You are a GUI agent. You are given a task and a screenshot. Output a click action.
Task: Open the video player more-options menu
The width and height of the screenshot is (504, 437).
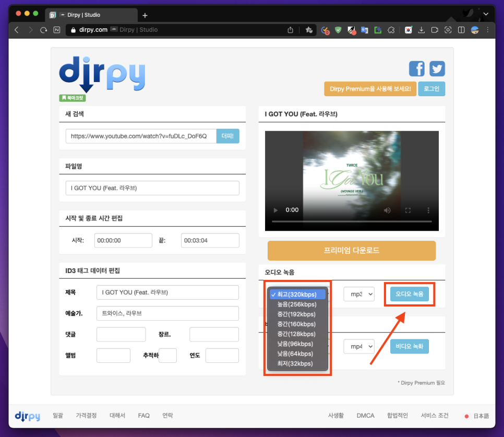(x=428, y=210)
